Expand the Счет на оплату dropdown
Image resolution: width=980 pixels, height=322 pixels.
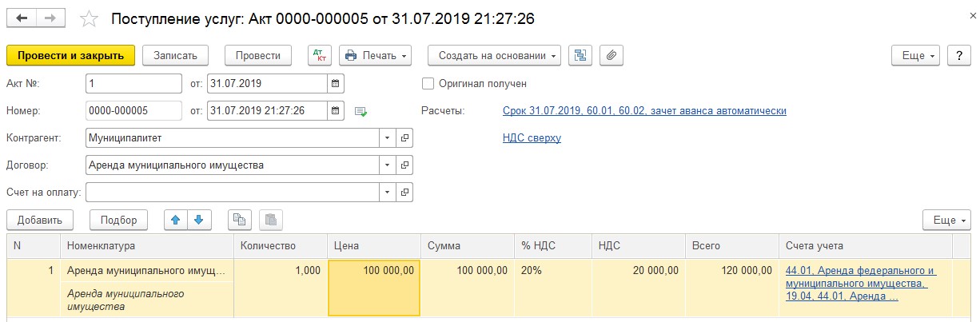(x=387, y=193)
